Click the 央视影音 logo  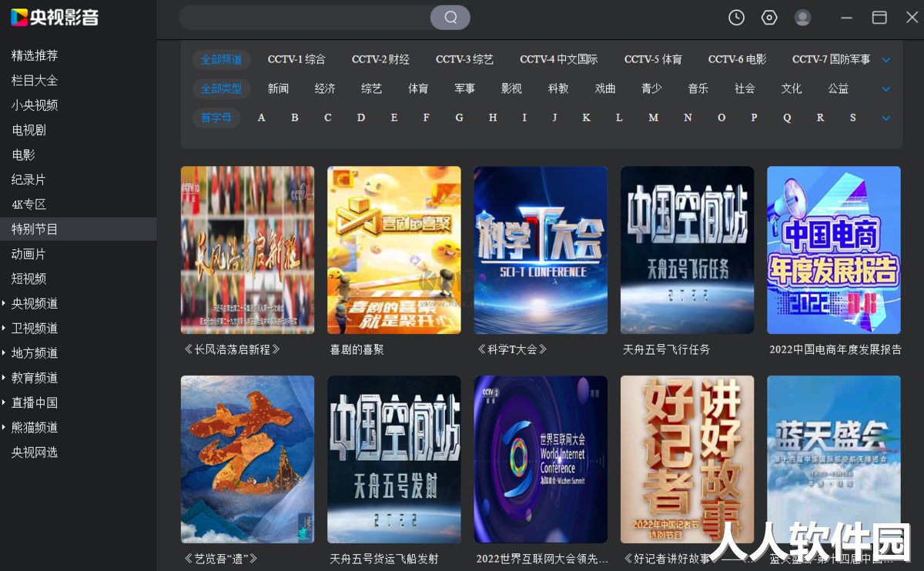[x=55, y=17]
